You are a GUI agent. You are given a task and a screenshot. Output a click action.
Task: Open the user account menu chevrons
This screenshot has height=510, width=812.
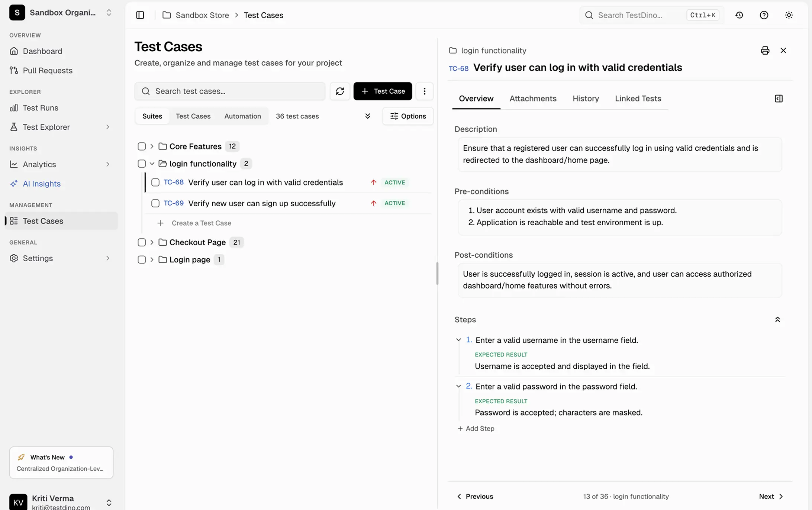pos(109,503)
